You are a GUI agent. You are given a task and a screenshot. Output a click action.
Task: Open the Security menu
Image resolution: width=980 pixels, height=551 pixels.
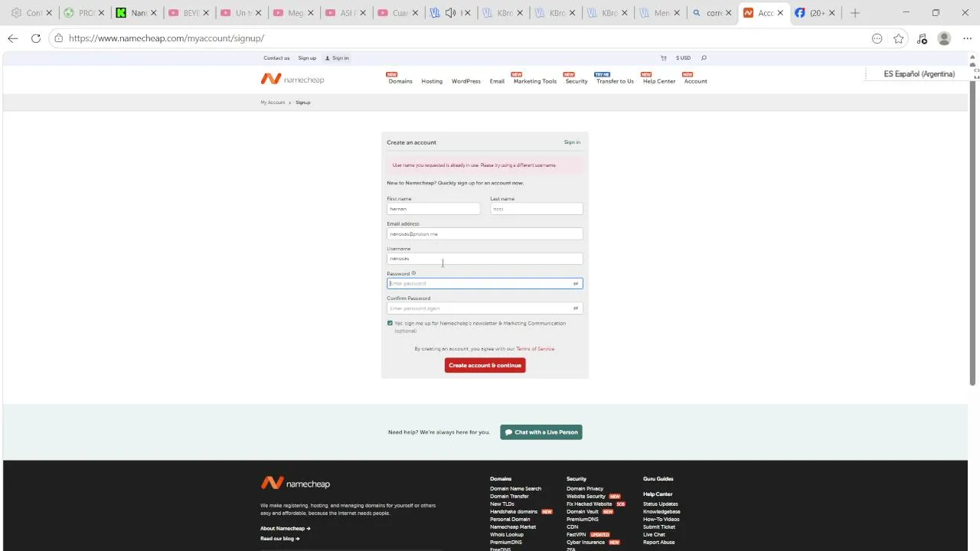coord(577,81)
